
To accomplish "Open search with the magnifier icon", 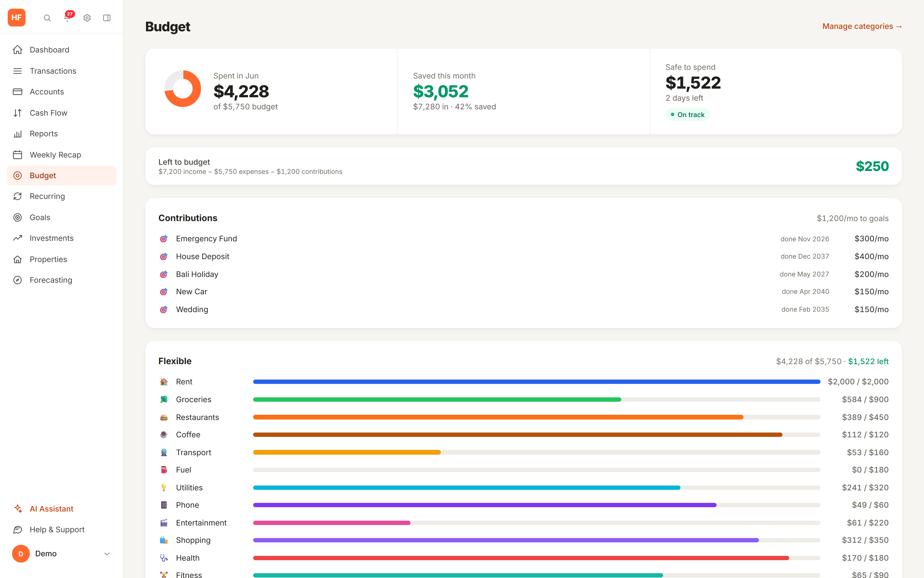I will click(47, 18).
